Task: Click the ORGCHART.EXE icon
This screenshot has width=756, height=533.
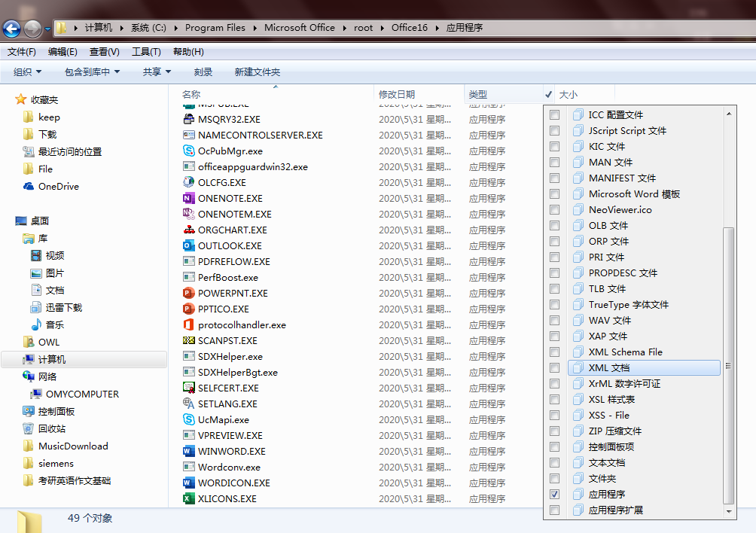Action: tap(188, 230)
